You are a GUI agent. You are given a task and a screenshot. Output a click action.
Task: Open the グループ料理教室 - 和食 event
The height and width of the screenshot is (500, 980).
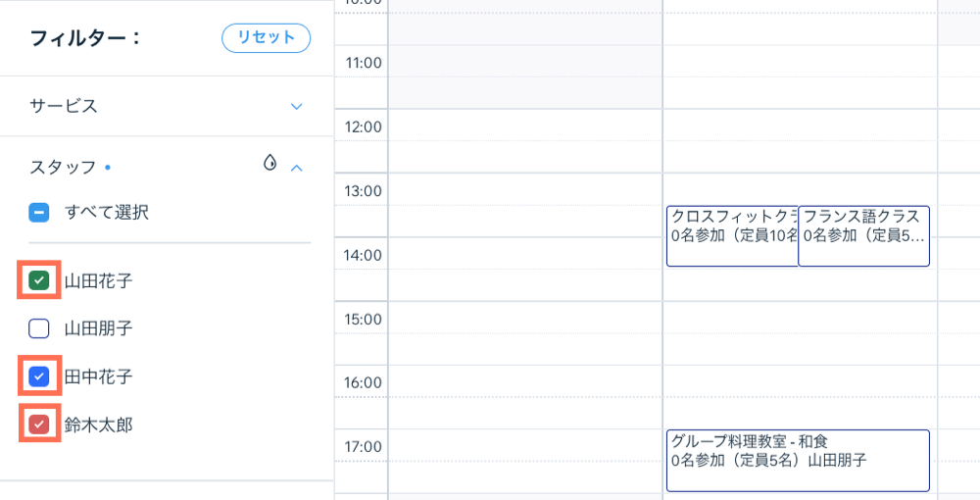[x=797, y=460]
